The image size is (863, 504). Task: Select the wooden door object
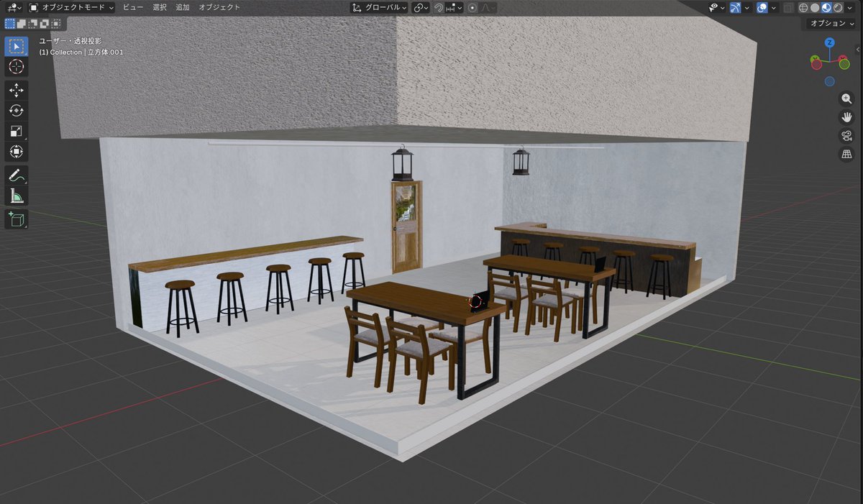click(406, 226)
